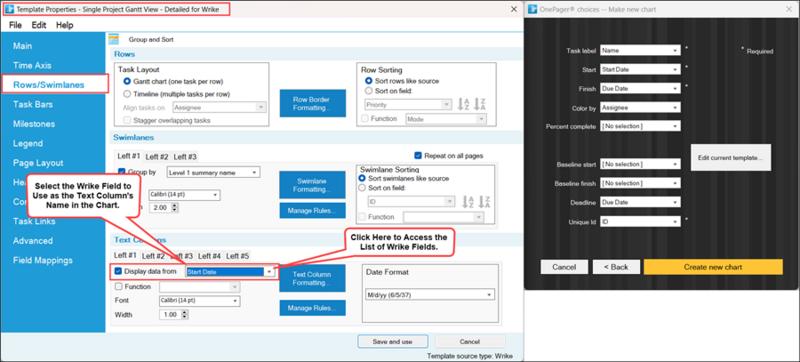Select Gantt chart one task per row

[x=127, y=82]
